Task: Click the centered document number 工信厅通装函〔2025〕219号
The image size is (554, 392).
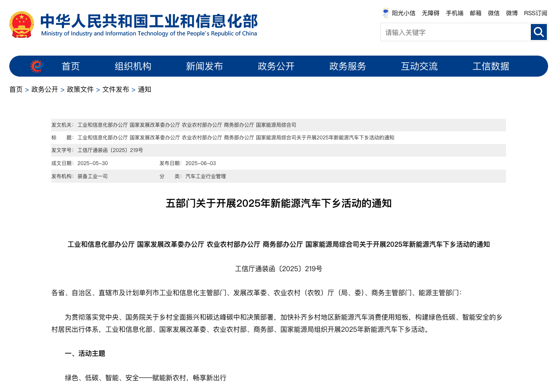Action: (279, 269)
